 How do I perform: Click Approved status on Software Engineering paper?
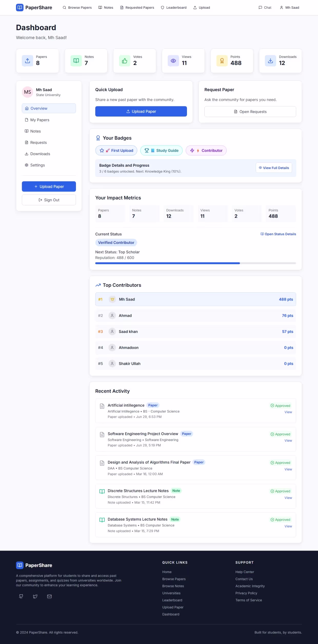tap(280, 434)
